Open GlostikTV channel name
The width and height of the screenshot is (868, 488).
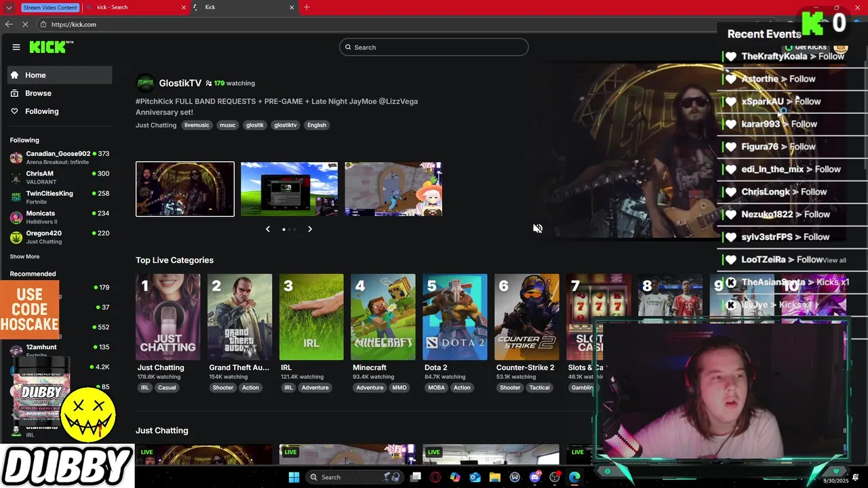(x=180, y=83)
